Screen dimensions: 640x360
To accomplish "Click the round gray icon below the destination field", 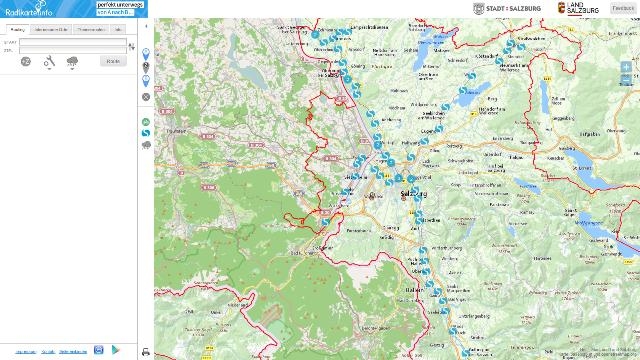I will 26,62.
